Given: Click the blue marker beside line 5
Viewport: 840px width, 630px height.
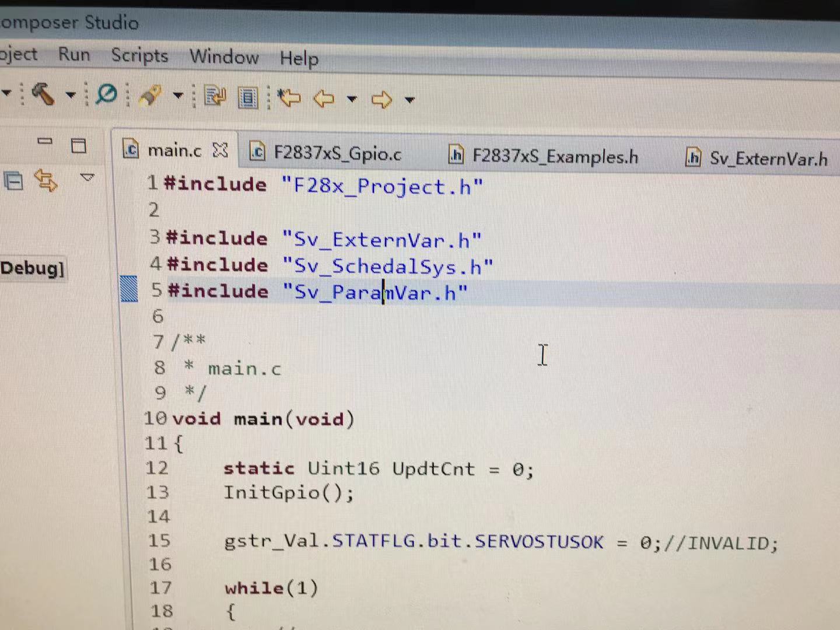Looking at the screenshot, I should pyautogui.click(x=129, y=289).
